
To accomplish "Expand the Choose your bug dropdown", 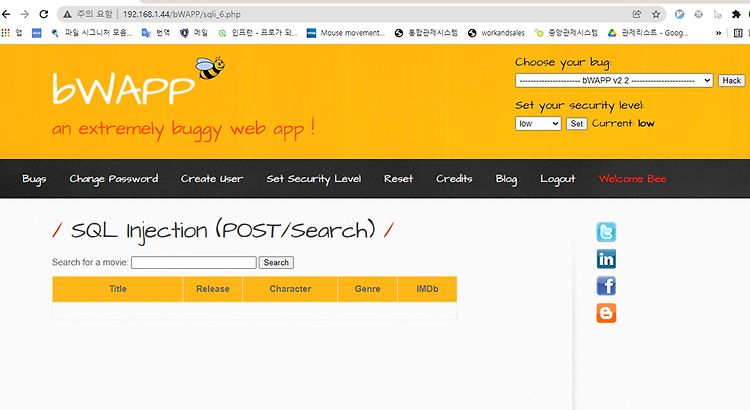I will (614, 80).
